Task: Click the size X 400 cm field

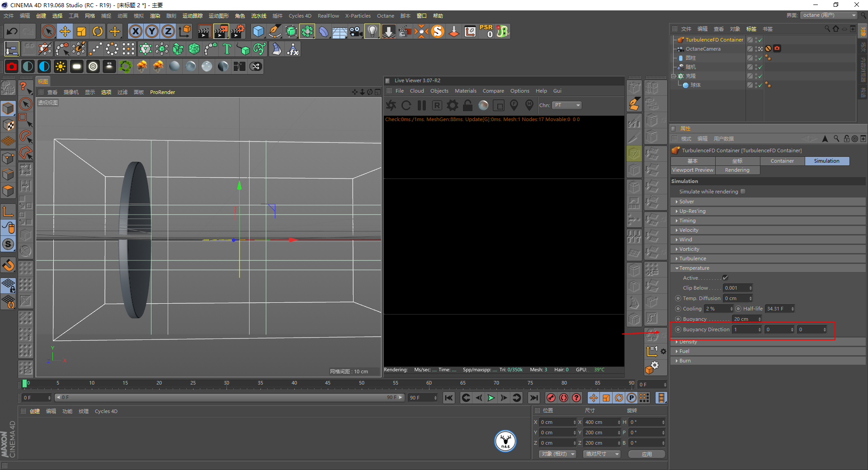Action: 603,422
